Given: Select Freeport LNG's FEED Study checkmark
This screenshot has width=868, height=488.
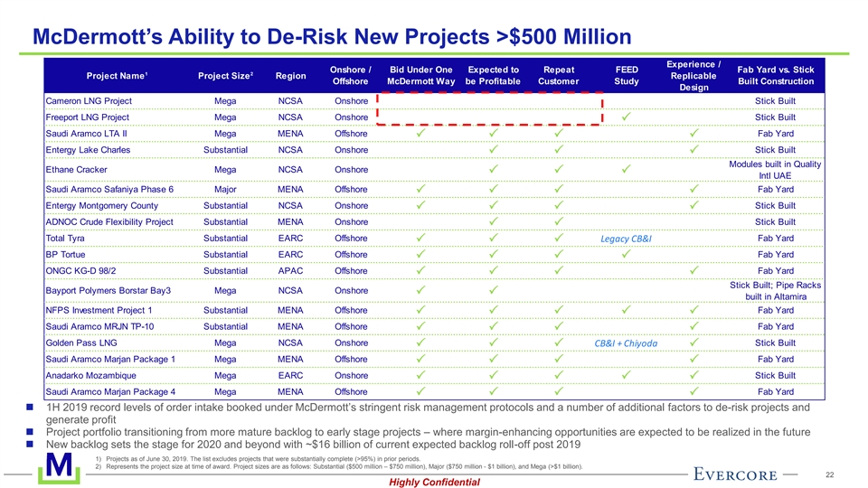Looking at the screenshot, I should [626, 117].
